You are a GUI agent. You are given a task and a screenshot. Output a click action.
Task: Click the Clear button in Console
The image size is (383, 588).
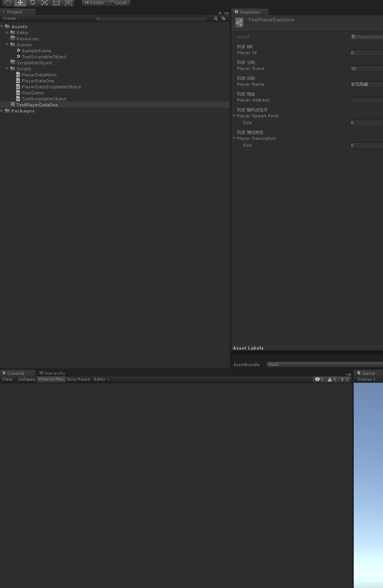[7, 379]
